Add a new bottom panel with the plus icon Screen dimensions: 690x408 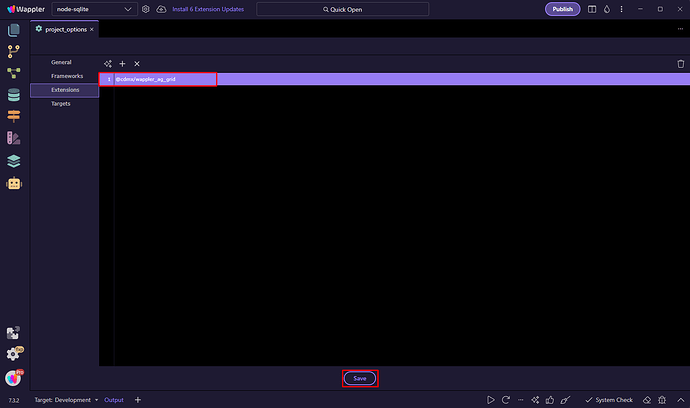click(138, 400)
